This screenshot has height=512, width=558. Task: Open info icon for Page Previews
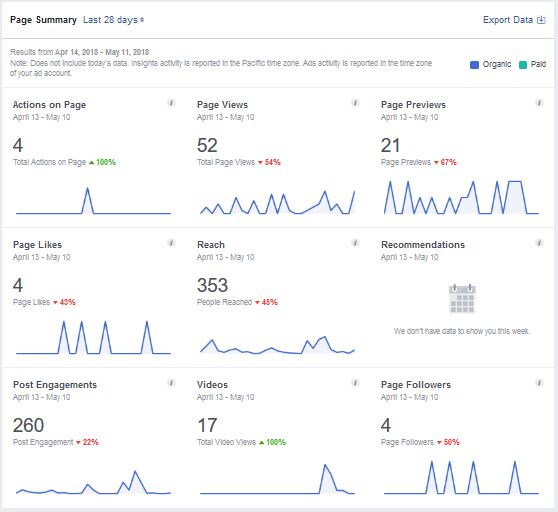point(539,103)
